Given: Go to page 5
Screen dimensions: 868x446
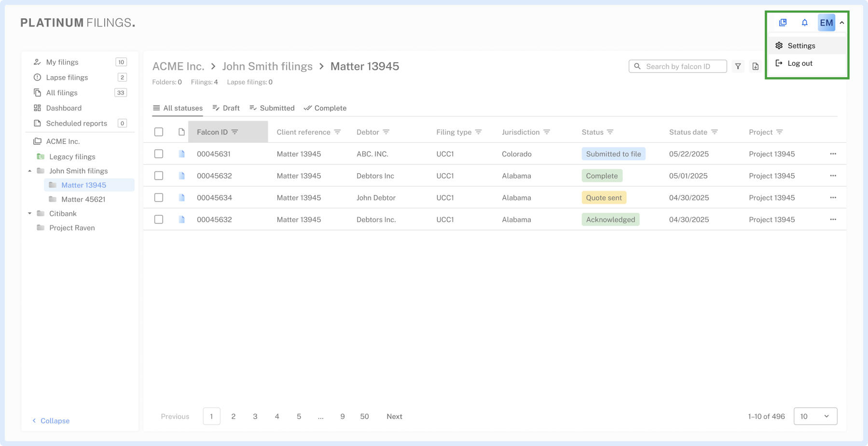Looking at the screenshot, I should pos(299,417).
